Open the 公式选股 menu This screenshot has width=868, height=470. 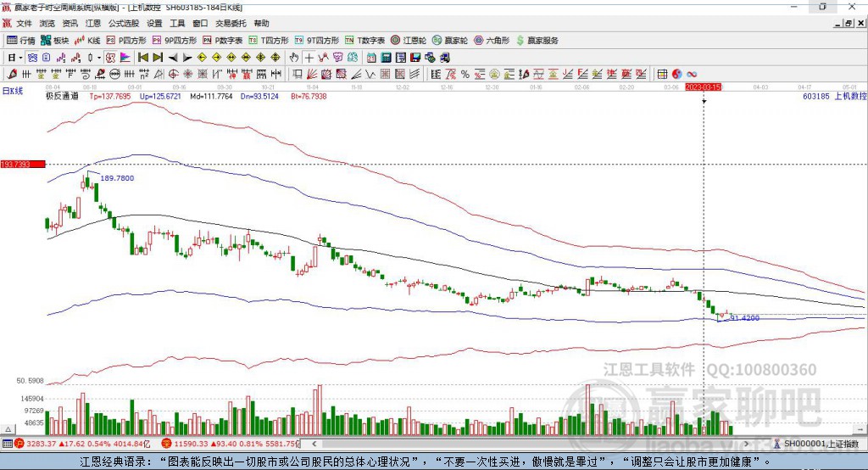[124, 23]
